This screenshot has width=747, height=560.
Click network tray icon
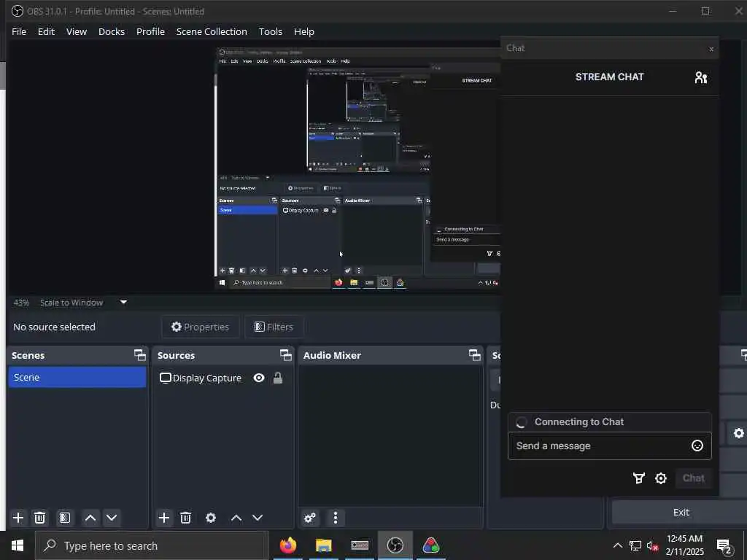tap(635, 545)
